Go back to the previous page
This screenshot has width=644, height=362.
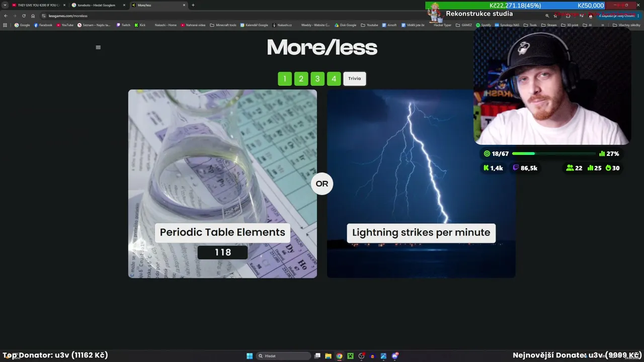click(x=6, y=16)
